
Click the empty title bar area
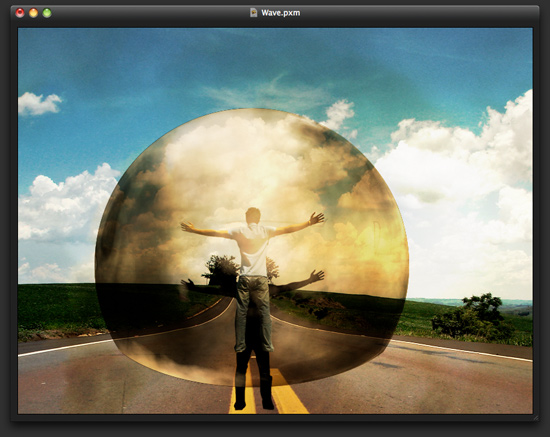tap(140, 13)
